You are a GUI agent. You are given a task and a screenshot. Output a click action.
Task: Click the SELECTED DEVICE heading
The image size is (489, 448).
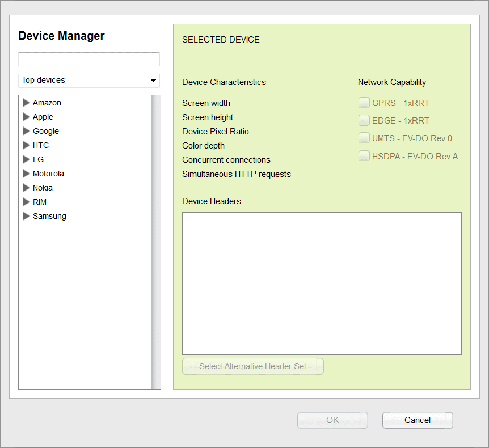(221, 40)
